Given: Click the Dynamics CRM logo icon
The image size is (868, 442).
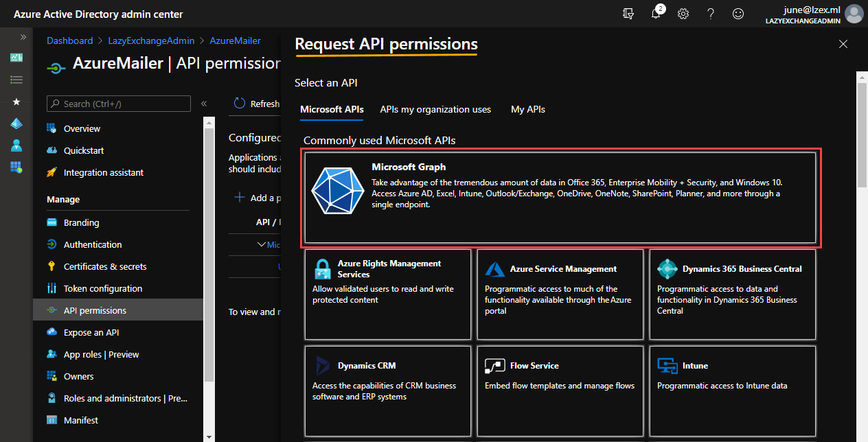Looking at the screenshot, I should [322, 365].
